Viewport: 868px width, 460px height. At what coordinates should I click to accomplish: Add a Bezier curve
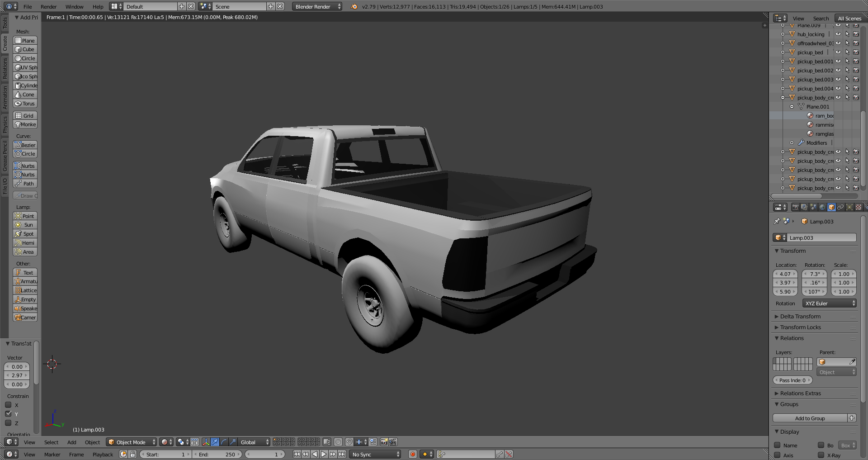coord(25,145)
